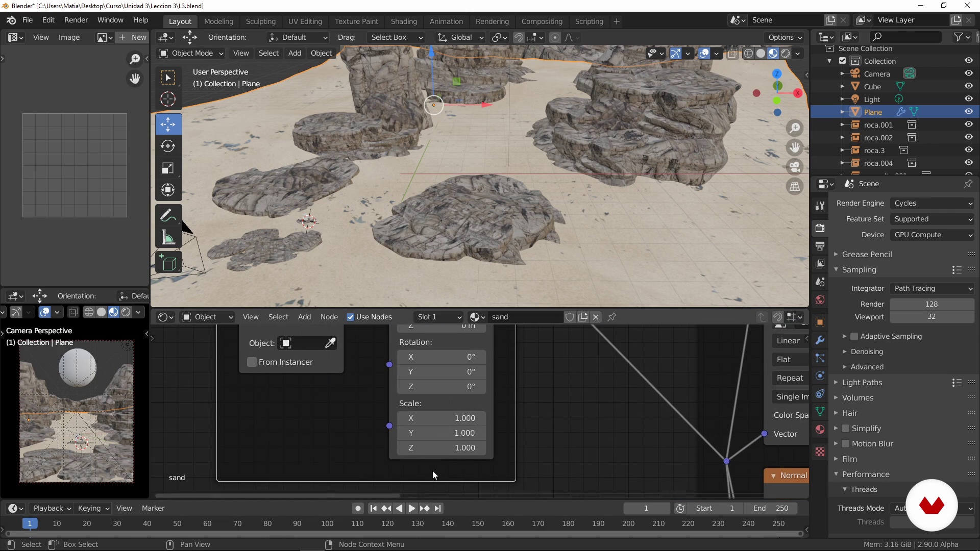This screenshot has height=551, width=980.
Task: Activate the Move tool
Action: tap(168, 124)
